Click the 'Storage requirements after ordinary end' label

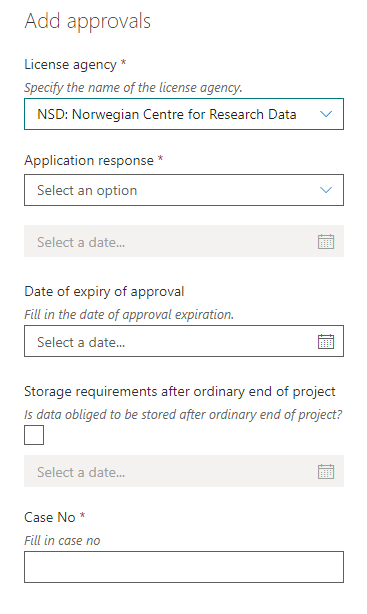click(180, 391)
